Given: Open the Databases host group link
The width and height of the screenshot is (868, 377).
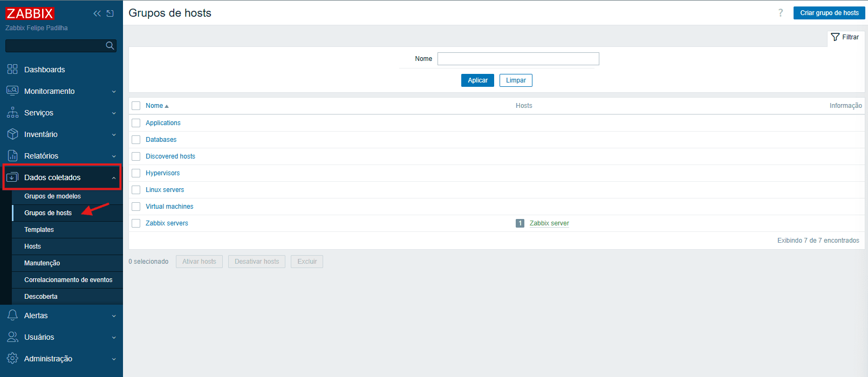Looking at the screenshot, I should [161, 140].
